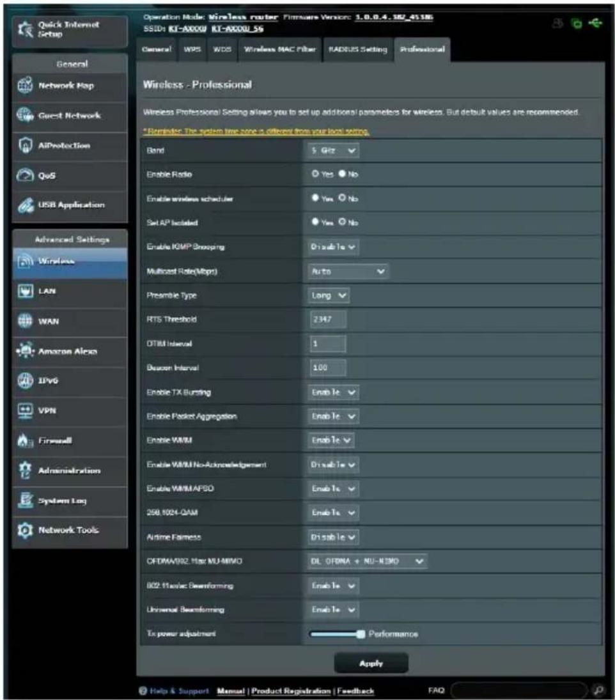Screen dimensions: 615x700
Task: Open the Enable Packet Aggregation dropdown
Action: click(333, 417)
